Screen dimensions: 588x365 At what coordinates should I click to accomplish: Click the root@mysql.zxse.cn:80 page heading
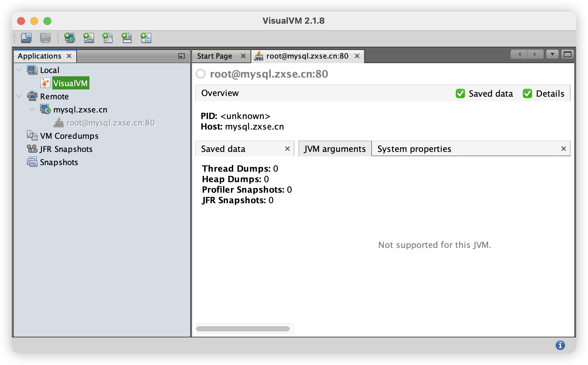click(x=269, y=74)
